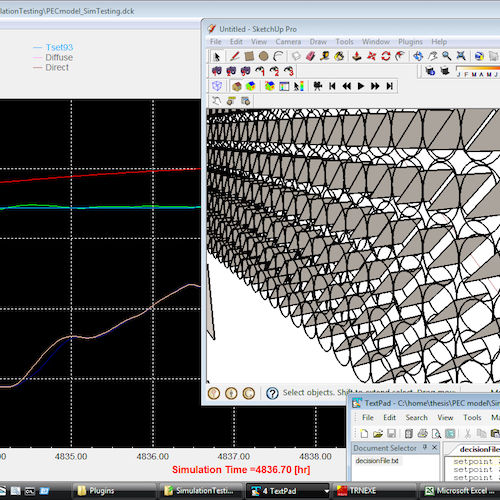Click the curved arrow icon numbered 1
Screen dimensions: 500x500
coord(260,71)
